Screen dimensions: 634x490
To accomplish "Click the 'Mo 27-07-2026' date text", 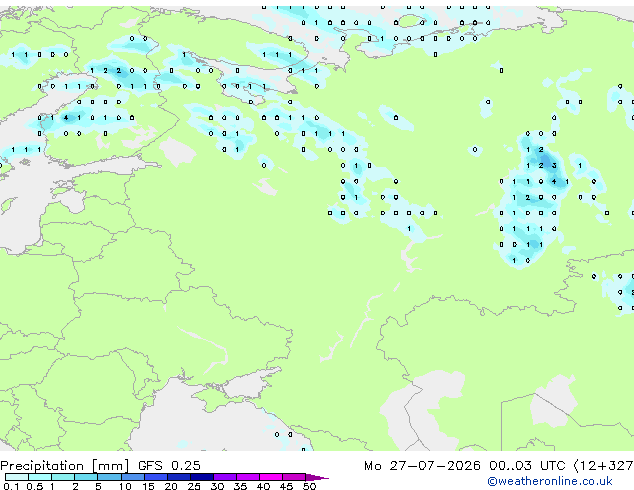I will pos(422,466).
